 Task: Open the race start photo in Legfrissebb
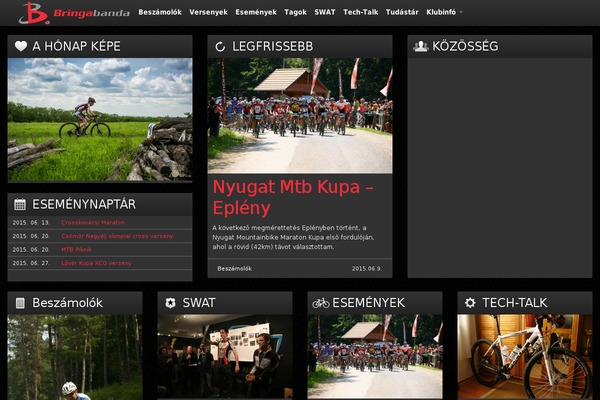pos(300,116)
